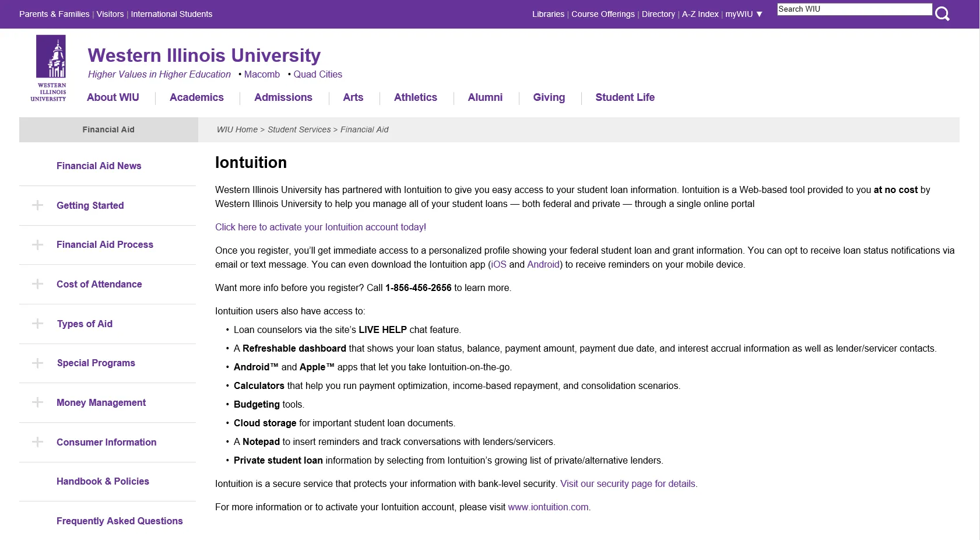The height and width of the screenshot is (540, 980).
Task: Open the Alumni menu
Action: pyautogui.click(x=485, y=97)
